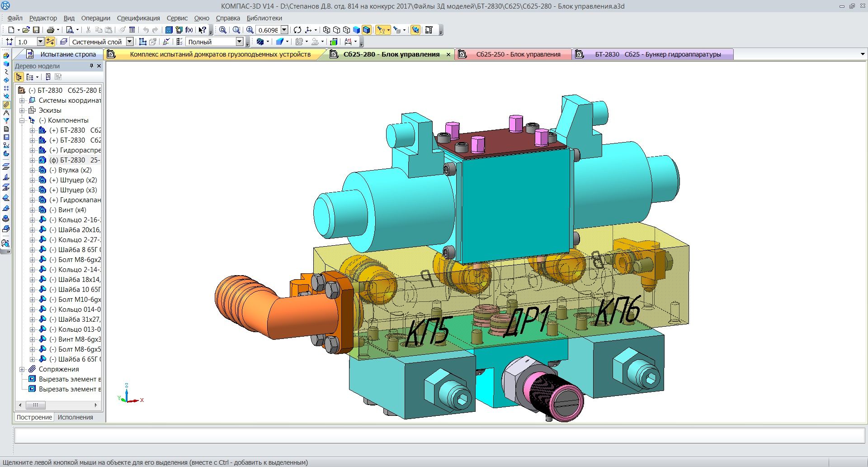The width and height of the screenshot is (868, 467).
Task: Open the Операции menu
Action: (x=95, y=18)
